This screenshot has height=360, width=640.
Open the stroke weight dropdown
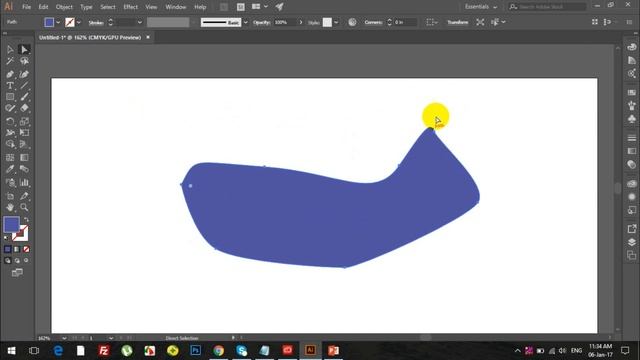pos(140,22)
